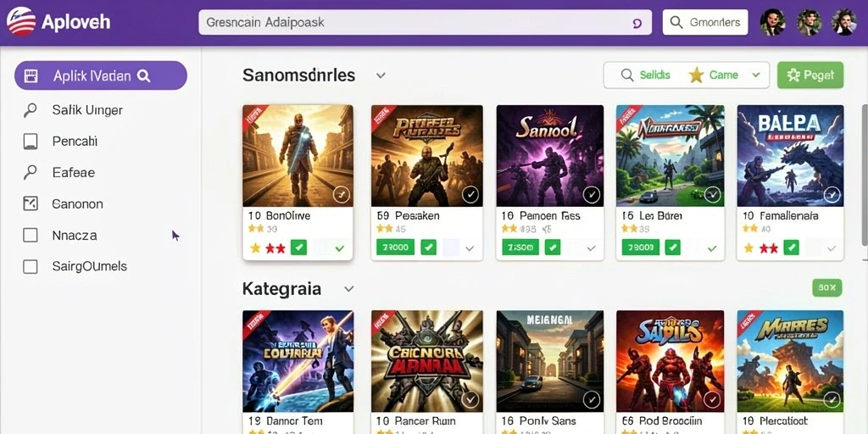Click the vertical scrollbar on the right
The image size is (868, 434).
(865, 175)
